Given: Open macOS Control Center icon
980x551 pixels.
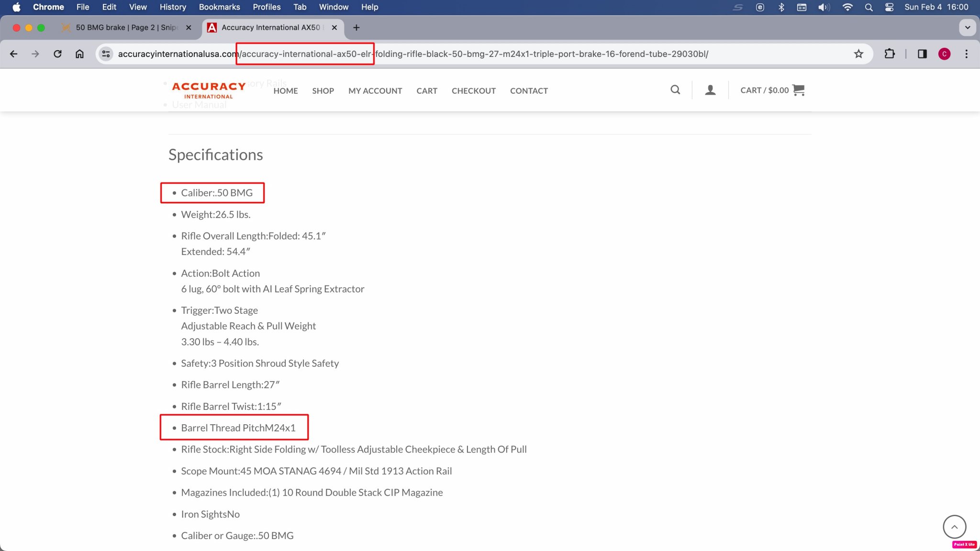Looking at the screenshot, I should tap(889, 7).
